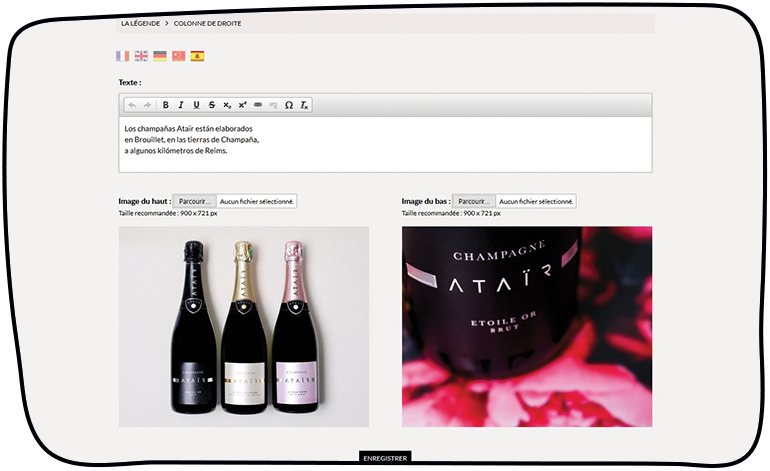The height and width of the screenshot is (471, 770).
Task: Toggle subscript formatting
Action: tap(227, 105)
